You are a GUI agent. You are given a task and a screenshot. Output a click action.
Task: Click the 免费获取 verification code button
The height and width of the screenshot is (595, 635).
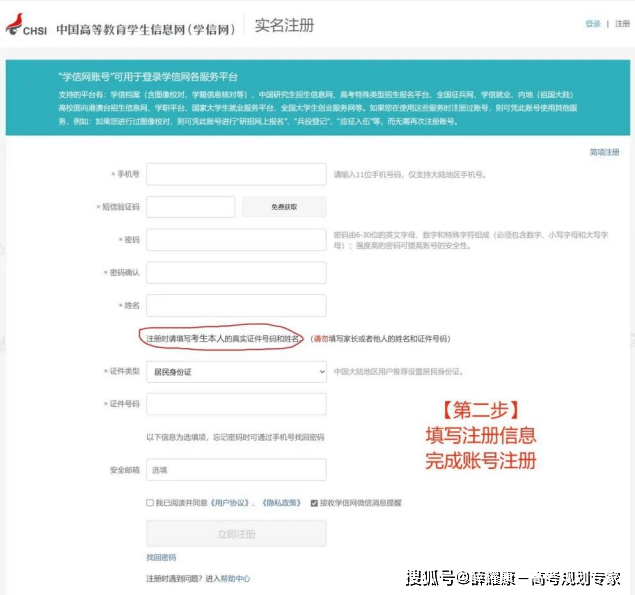point(284,207)
